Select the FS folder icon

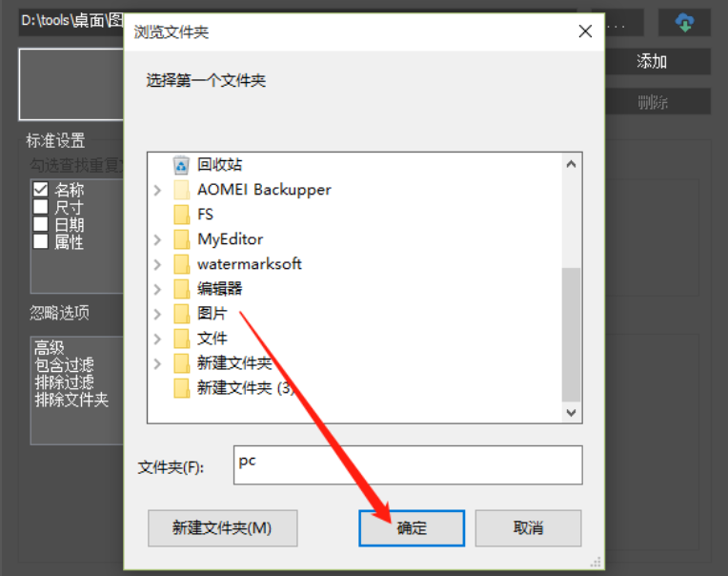(181, 215)
